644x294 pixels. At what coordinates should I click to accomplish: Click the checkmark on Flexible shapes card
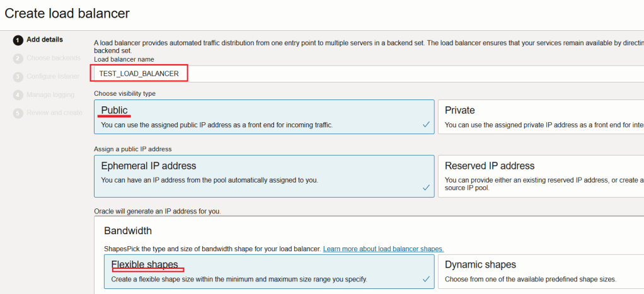(x=427, y=278)
